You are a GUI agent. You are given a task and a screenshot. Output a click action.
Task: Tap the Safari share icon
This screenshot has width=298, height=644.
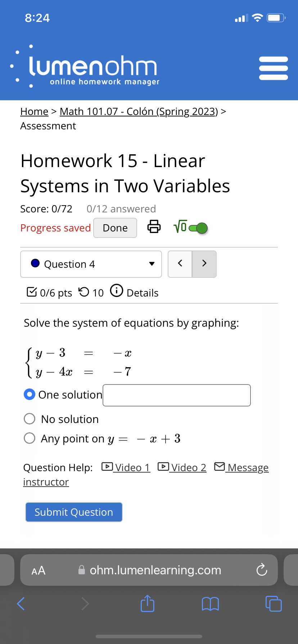147,604
